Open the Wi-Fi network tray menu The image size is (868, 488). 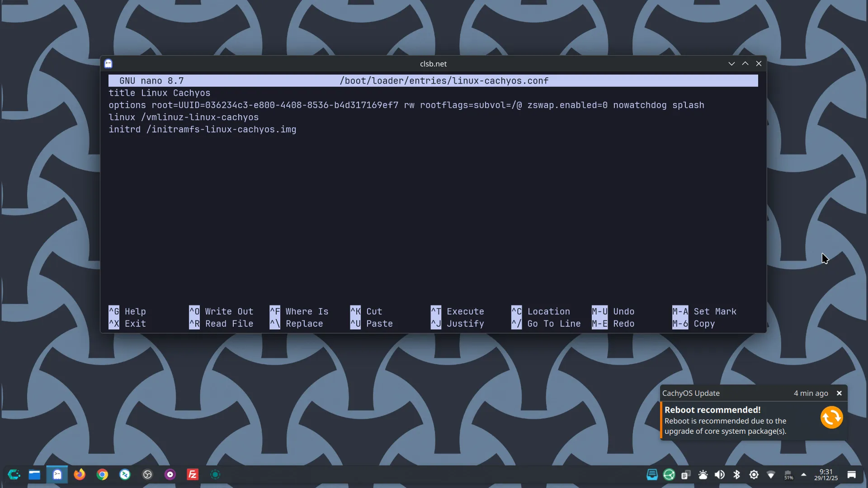pyautogui.click(x=771, y=474)
